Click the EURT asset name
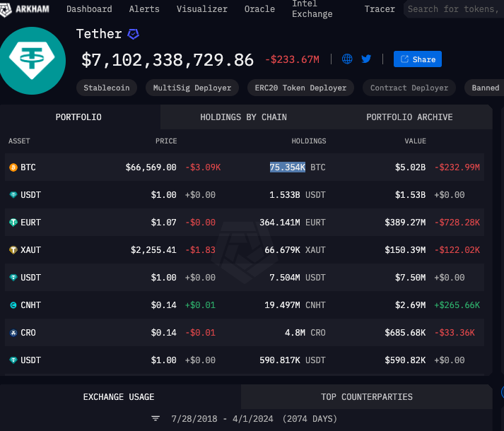 30,223
